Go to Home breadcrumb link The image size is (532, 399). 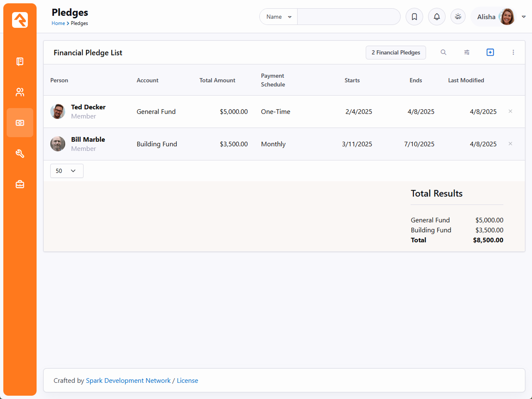coord(58,23)
